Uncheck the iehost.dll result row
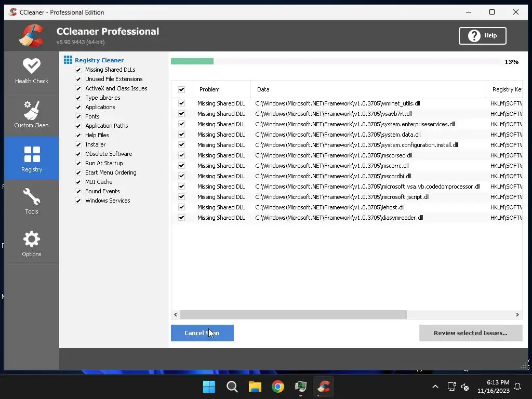The width and height of the screenshot is (532, 399). click(x=181, y=207)
